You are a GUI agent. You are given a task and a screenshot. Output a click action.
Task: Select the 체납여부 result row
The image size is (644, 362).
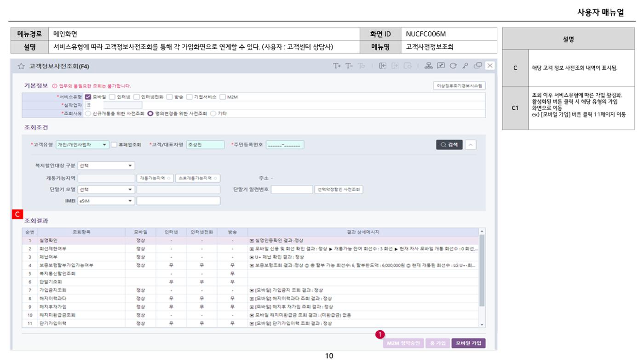tap(250, 257)
